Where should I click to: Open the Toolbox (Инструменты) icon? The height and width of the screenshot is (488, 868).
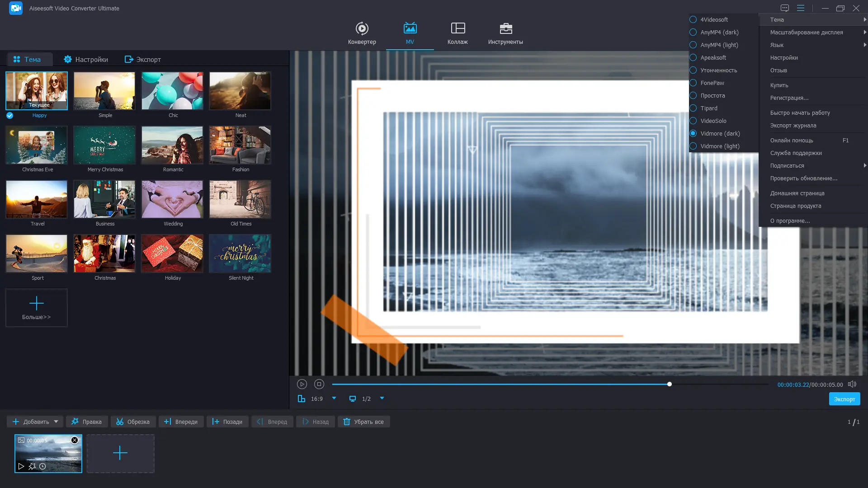pos(505,29)
